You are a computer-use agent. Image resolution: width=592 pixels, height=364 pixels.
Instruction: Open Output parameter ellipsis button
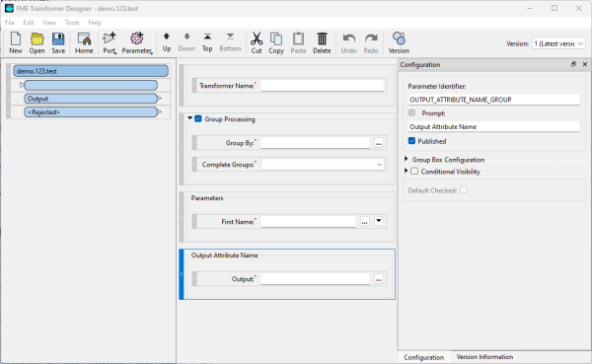pyautogui.click(x=379, y=279)
